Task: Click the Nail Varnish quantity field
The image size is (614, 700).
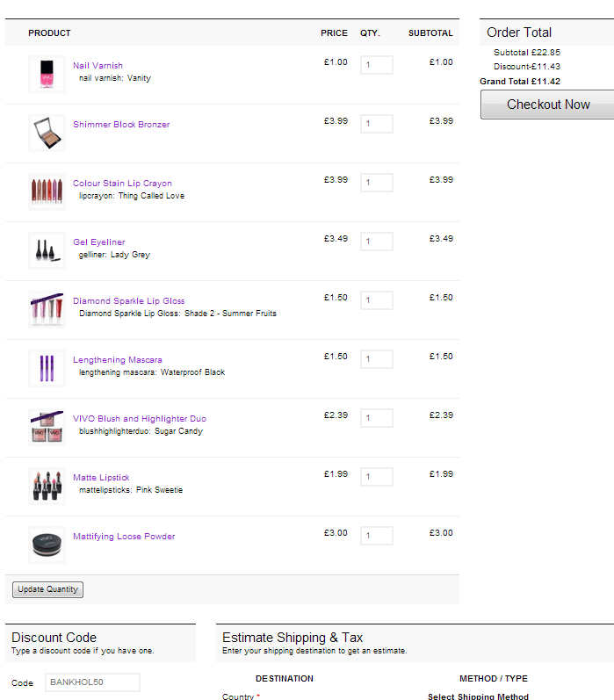Action: [x=376, y=65]
